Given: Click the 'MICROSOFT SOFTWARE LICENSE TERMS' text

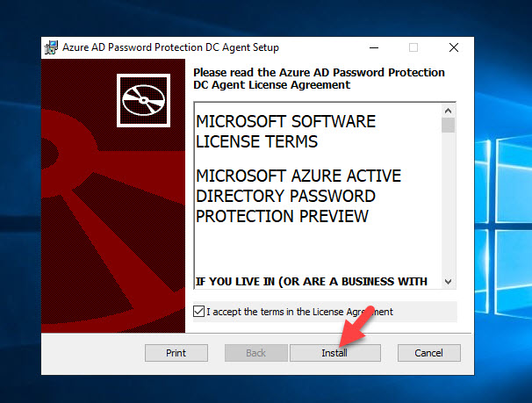Looking at the screenshot, I should click(x=285, y=132).
